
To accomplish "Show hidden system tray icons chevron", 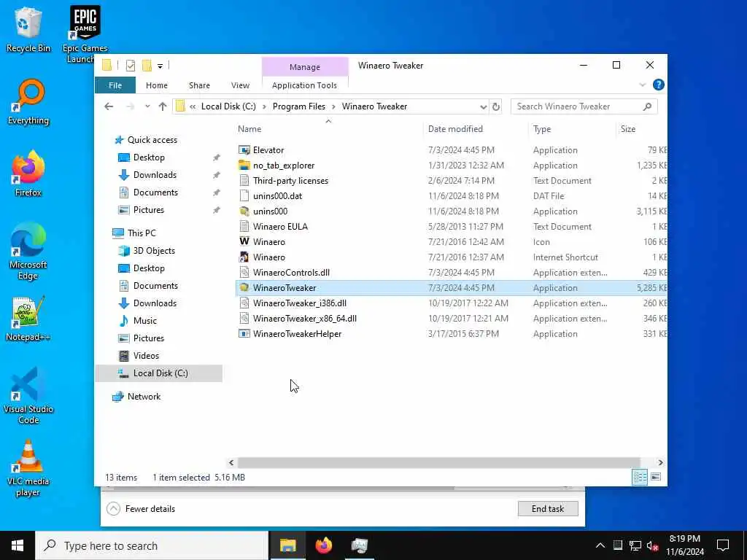I will pyautogui.click(x=600, y=545).
